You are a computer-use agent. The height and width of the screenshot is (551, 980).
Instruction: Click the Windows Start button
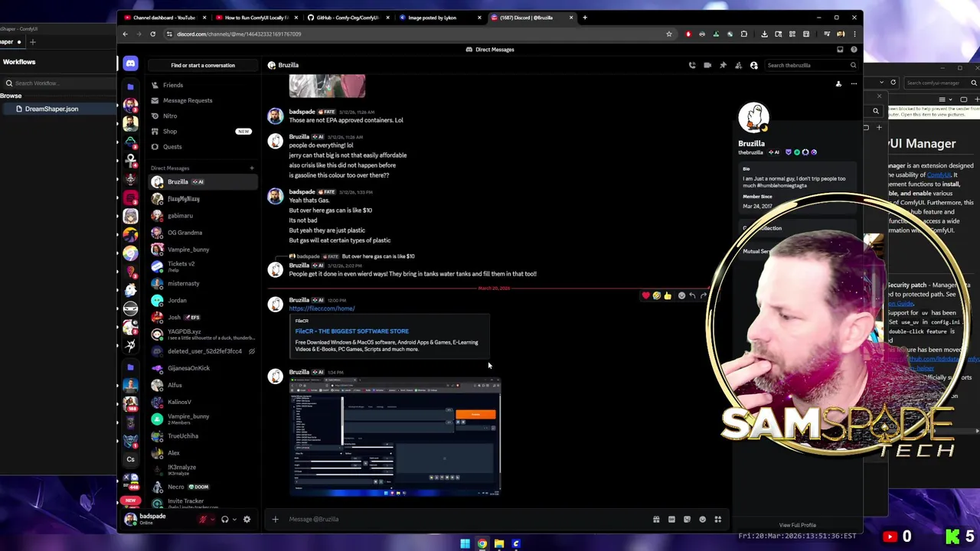[465, 544]
